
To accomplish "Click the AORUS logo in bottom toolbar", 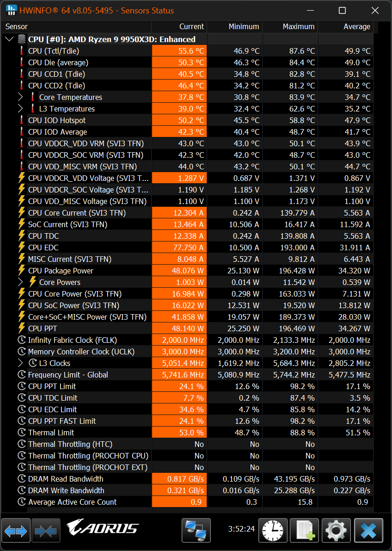I will pos(103,528).
